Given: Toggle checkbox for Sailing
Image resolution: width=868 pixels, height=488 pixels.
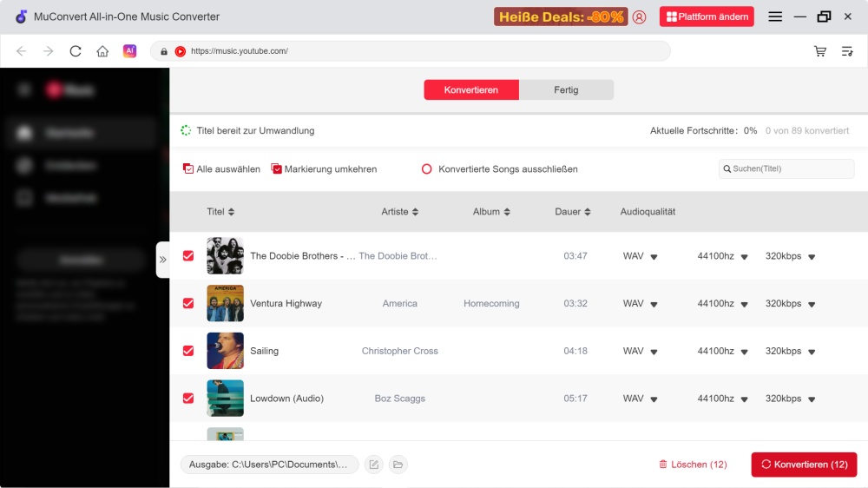Looking at the screenshot, I should pyautogui.click(x=188, y=351).
